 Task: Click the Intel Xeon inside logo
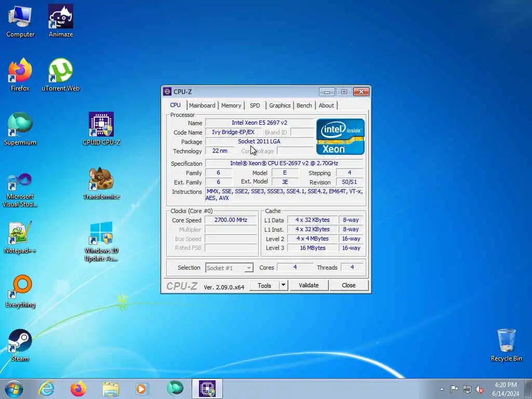click(x=340, y=137)
